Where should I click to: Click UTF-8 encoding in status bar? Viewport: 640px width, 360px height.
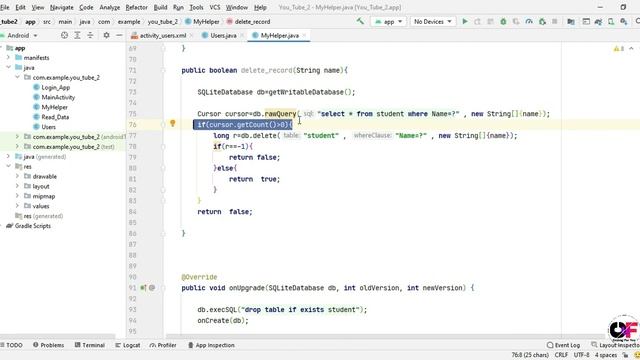pos(581,355)
